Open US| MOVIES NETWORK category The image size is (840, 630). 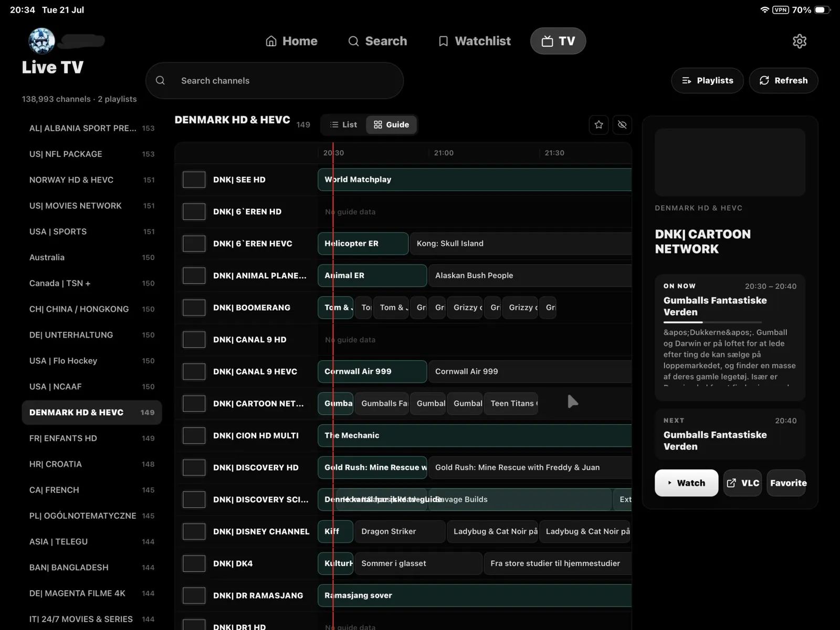point(92,206)
